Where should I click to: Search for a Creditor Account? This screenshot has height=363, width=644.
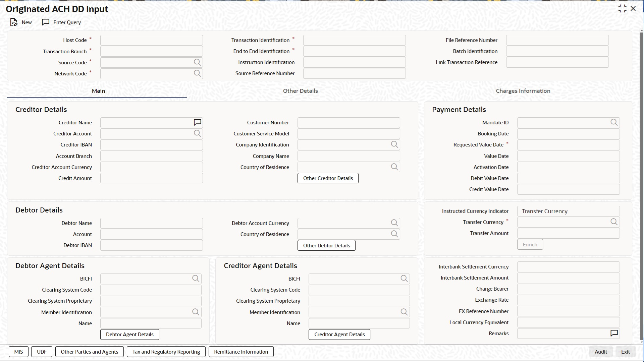[x=197, y=134]
